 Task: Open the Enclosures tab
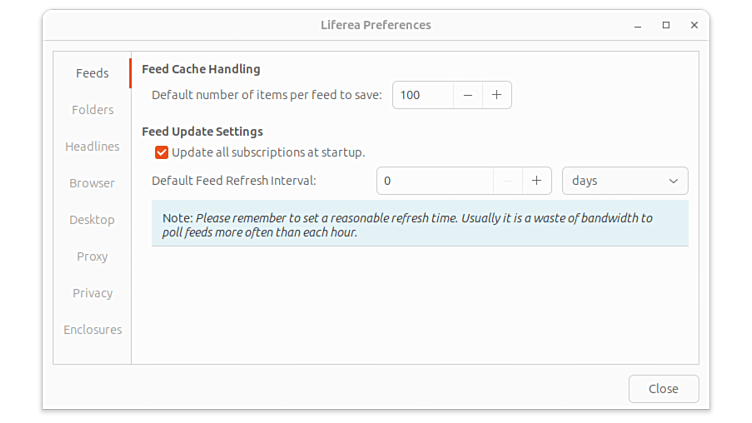(92, 330)
